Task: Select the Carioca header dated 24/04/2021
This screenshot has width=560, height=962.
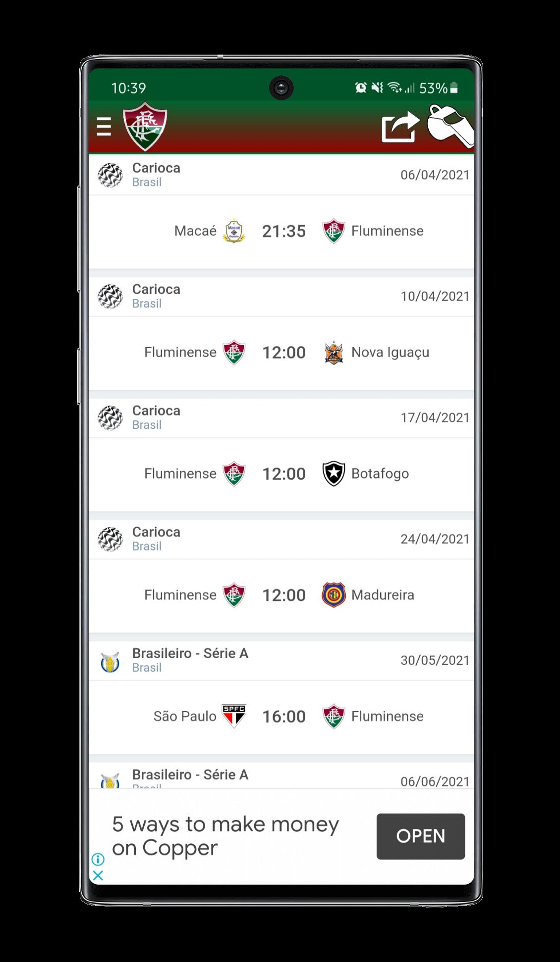Action: pyautogui.click(x=281, y=539)
